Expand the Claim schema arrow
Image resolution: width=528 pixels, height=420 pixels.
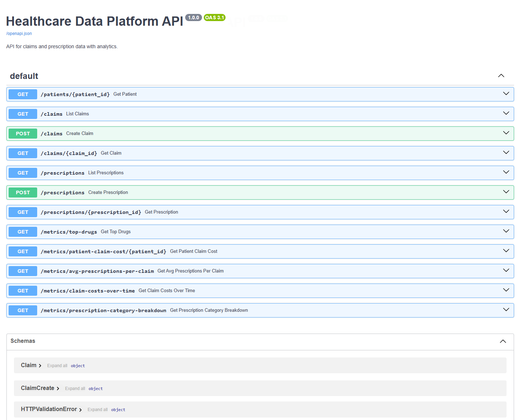[x=40, y=366]
